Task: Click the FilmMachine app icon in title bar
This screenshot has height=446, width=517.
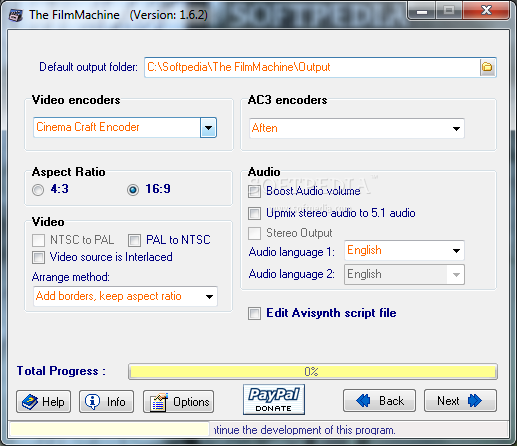Action: tap(16, 15)
